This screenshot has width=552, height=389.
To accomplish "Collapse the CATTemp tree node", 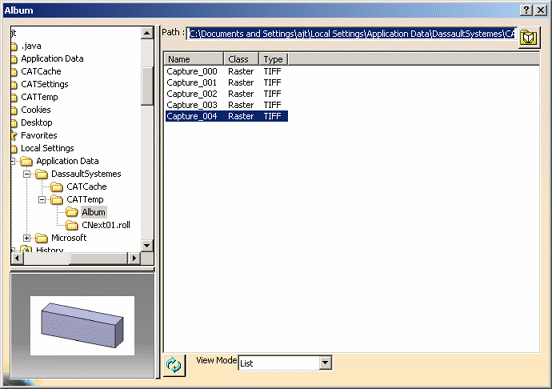I will click(42, 200).
